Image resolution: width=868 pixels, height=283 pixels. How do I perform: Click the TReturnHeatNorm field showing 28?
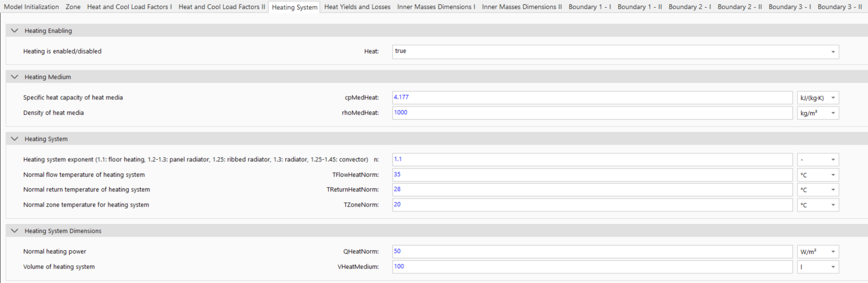(592, 190)
